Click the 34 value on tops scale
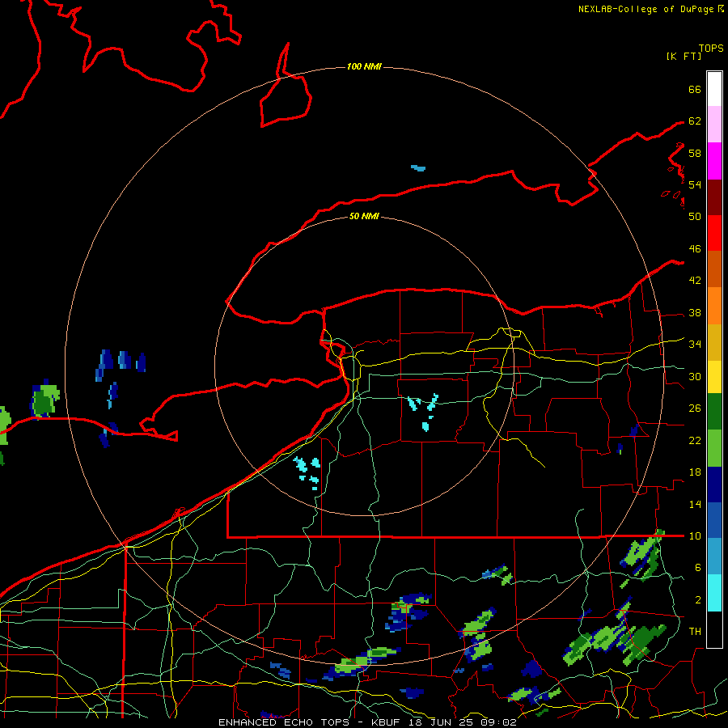The image size is (728, 728). [x=695, y=344]
